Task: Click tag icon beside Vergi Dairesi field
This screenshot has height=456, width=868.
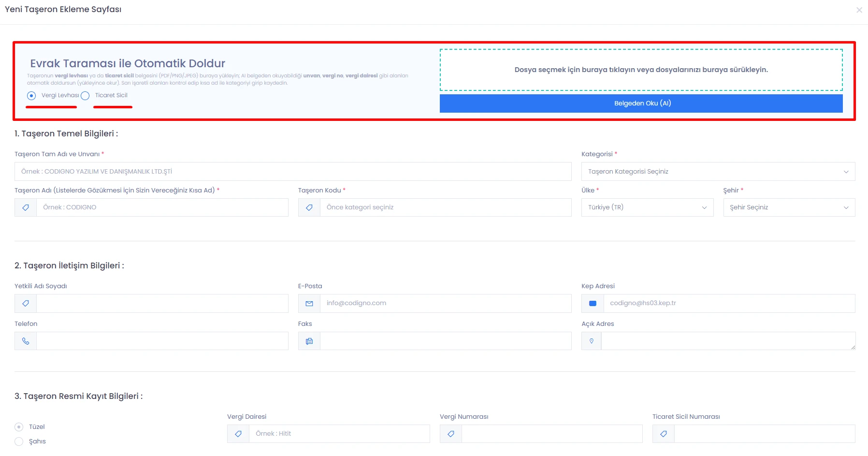Action: [238, 434]
